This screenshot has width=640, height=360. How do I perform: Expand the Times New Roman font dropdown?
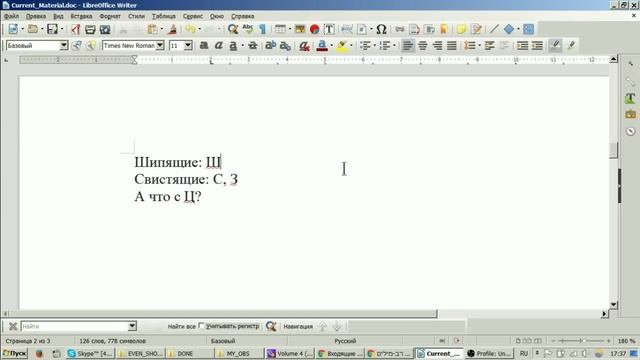(x=160, y=45)
